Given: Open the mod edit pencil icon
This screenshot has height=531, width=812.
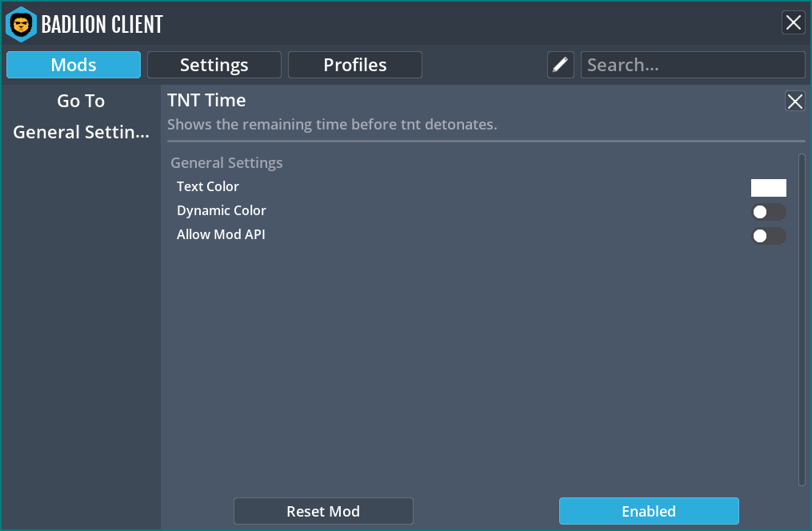Looking at the screenshot, I should pyautogui.click(x=560, y=65).
